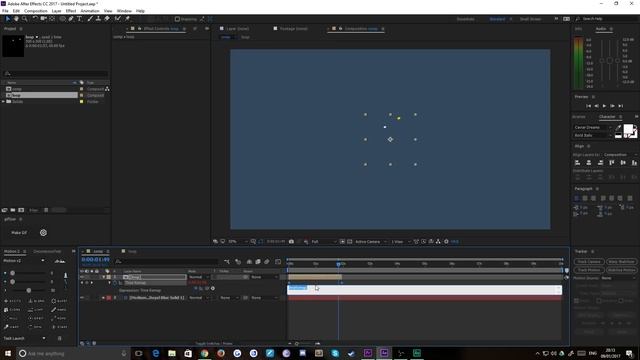Select the Puppet Pin tool
This screenshot has height=360, width=640.
click(x=127, y=19)
